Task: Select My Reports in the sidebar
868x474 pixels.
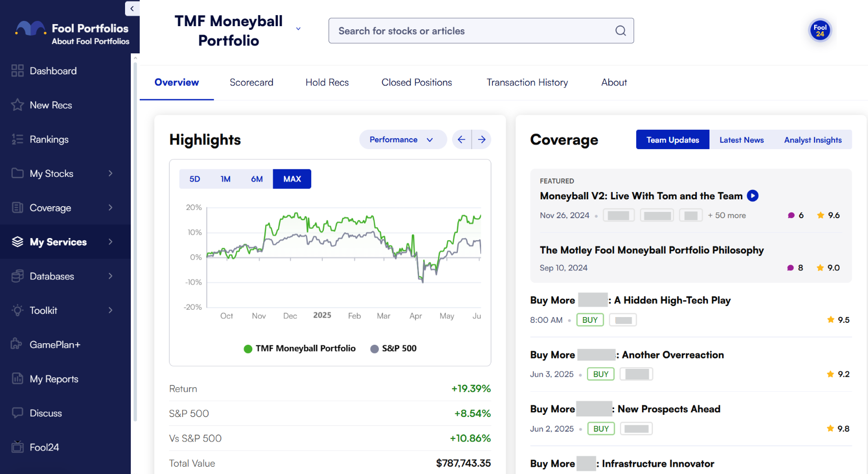Action: pyautogui.click(x=53, y=379)
